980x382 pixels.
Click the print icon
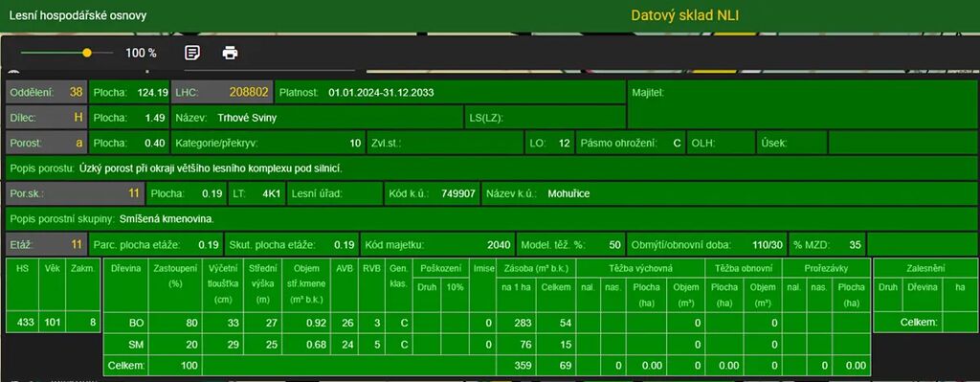[x=230, y=53]
